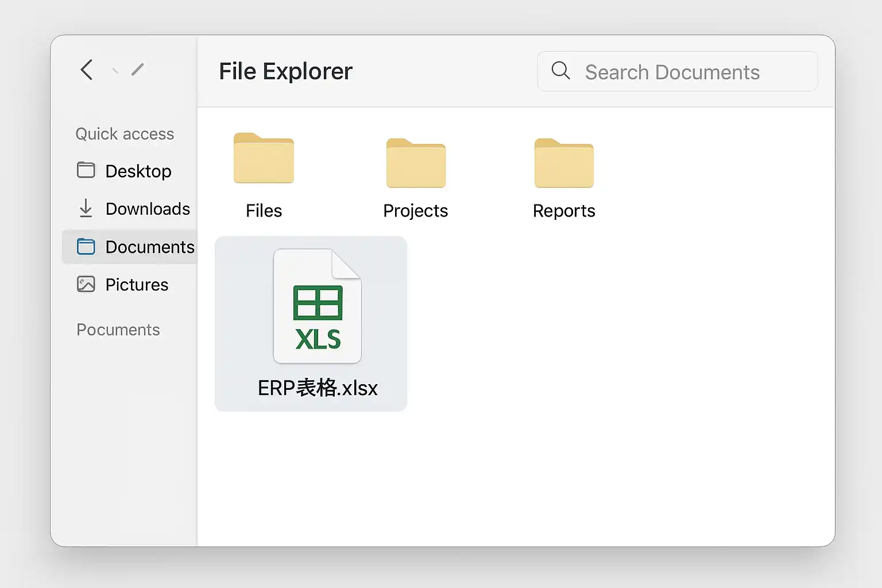Open the Reports folder

564,163
